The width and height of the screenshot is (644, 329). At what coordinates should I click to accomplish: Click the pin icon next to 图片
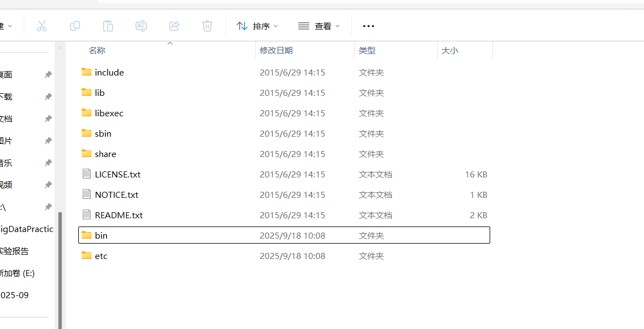[47, 141]
